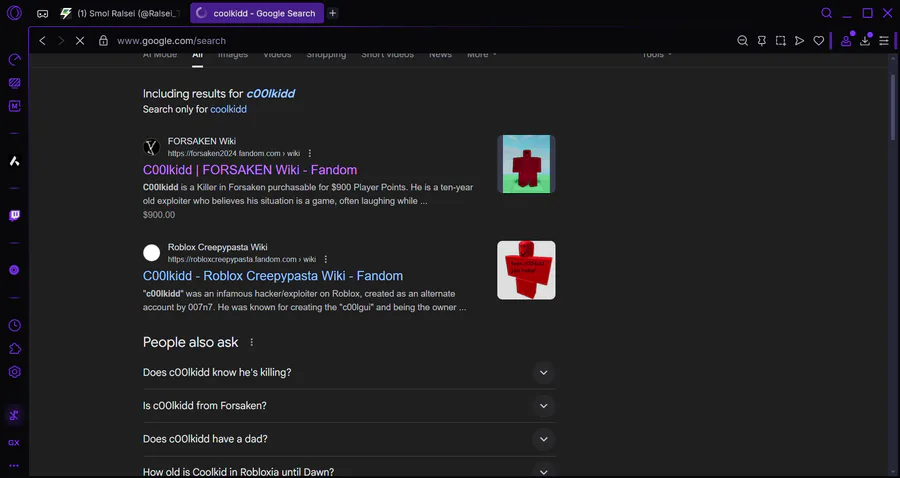This screenshot has width=900, height=478.
Task: Click the FORSAKEN Wiki site name
Action: coord(201,141)
